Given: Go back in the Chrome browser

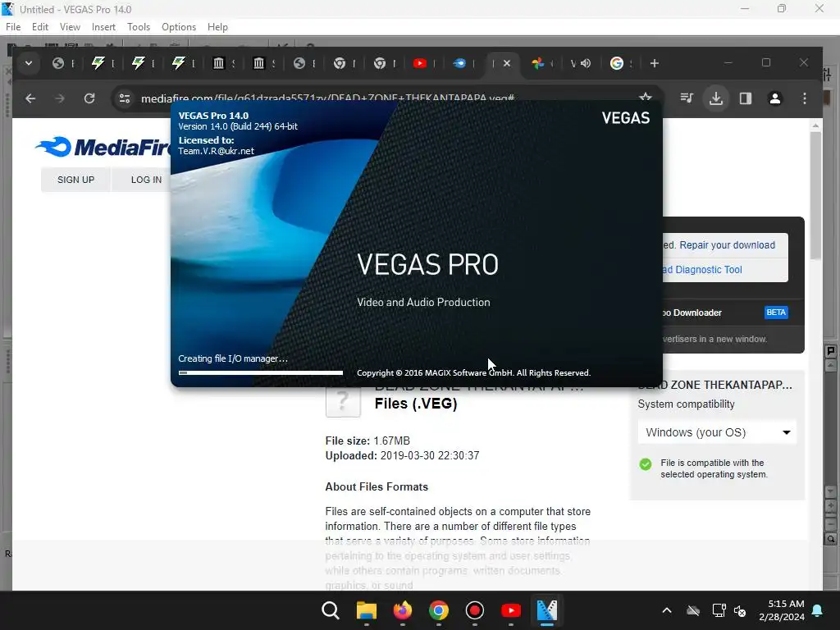Looking at the screenshot, I should click(x=30, y=98).
